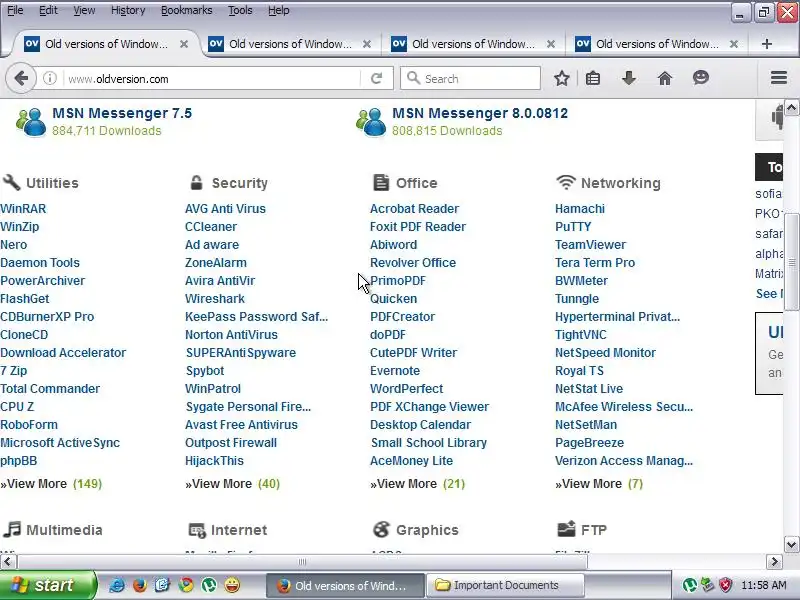The image size is (800, 600).
Task: Click the site information icon in address bar
Action: click(x=49, y=79)
